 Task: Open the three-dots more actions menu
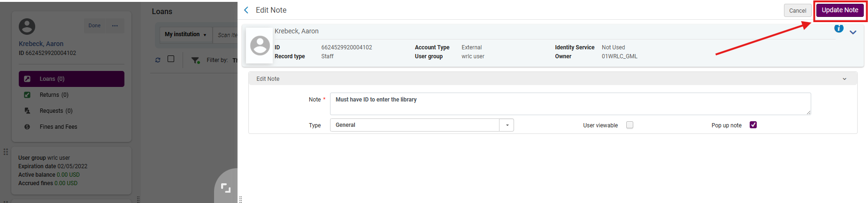(115, 26)
